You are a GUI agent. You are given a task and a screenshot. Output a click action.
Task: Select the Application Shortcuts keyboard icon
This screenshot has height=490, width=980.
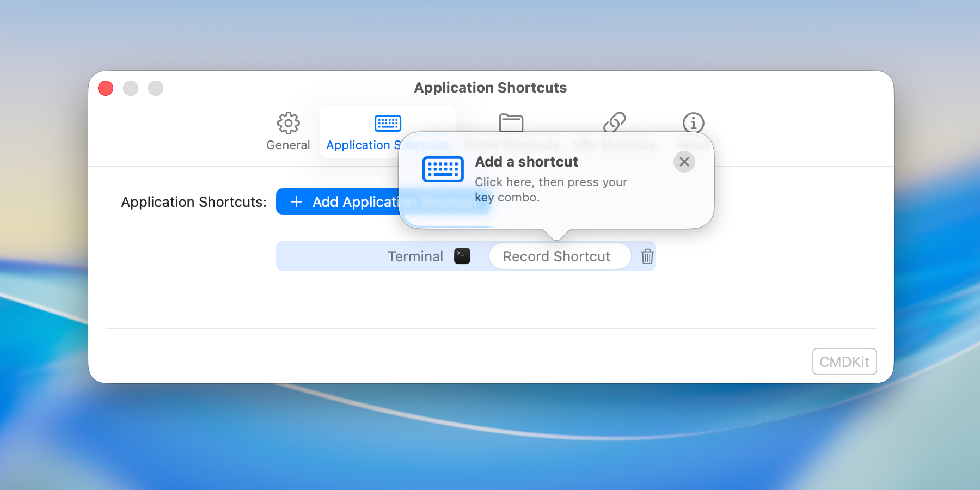388,124
